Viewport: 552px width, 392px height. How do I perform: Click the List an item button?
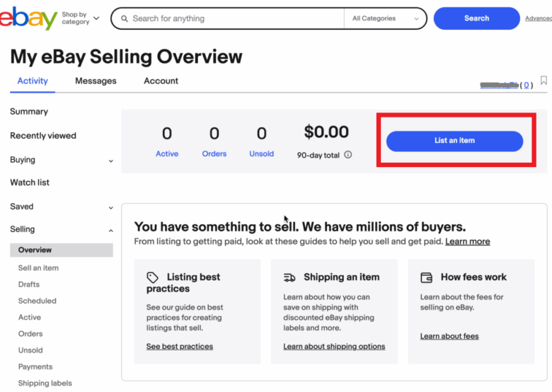coord(454,141)
